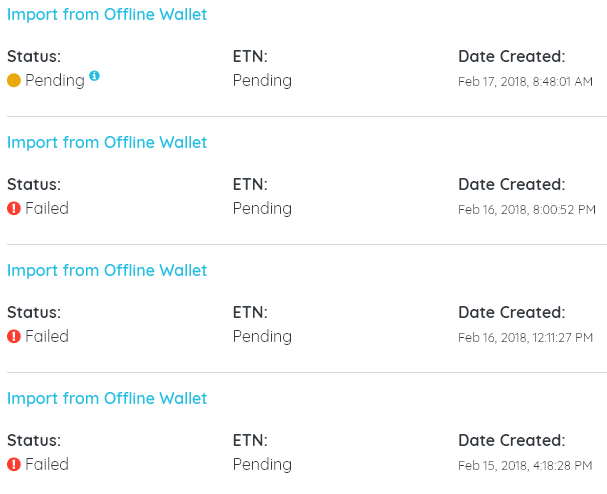Click the red Failed icon for Feb 15 entry
607x494 pixels.
[14, 464]
